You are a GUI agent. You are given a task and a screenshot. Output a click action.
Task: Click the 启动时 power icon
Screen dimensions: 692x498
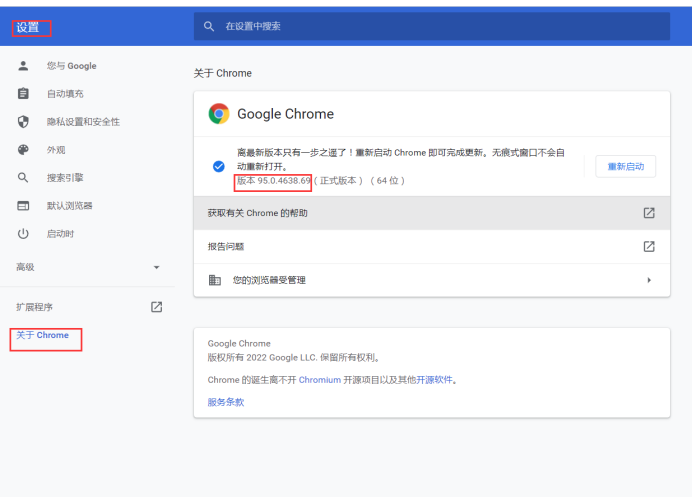[23, 234]
